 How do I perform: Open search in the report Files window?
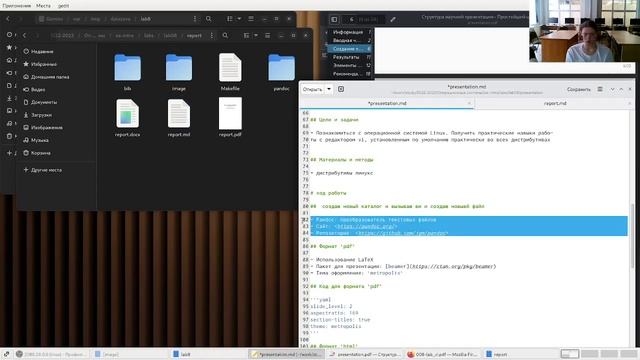tap(225, 36)
